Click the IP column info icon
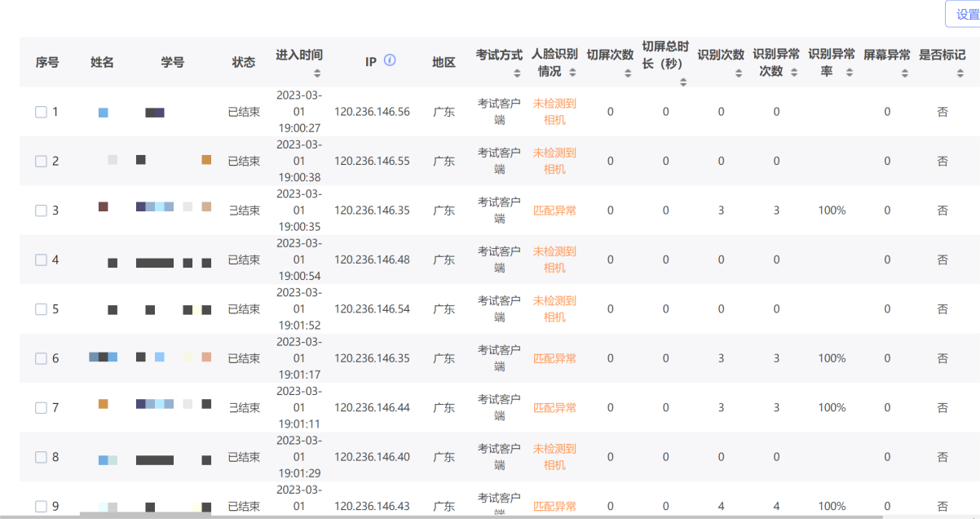 click(390, 60)
